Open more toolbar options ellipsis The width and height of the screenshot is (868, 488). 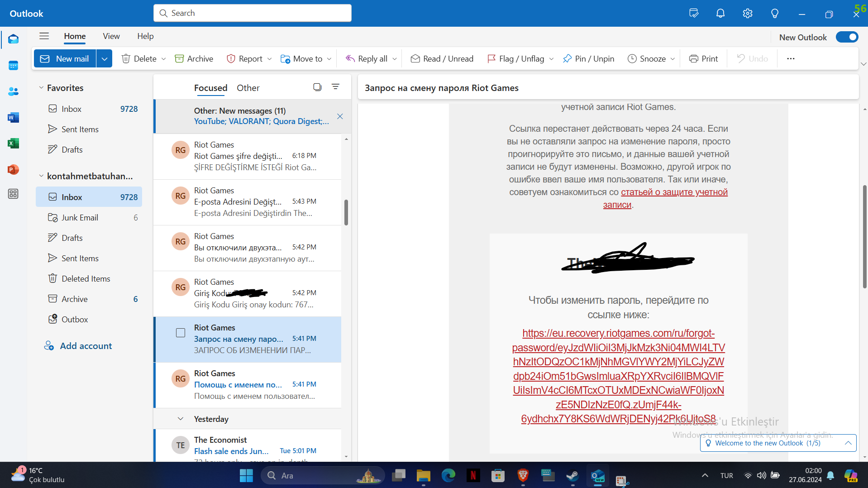click(791, 59)
